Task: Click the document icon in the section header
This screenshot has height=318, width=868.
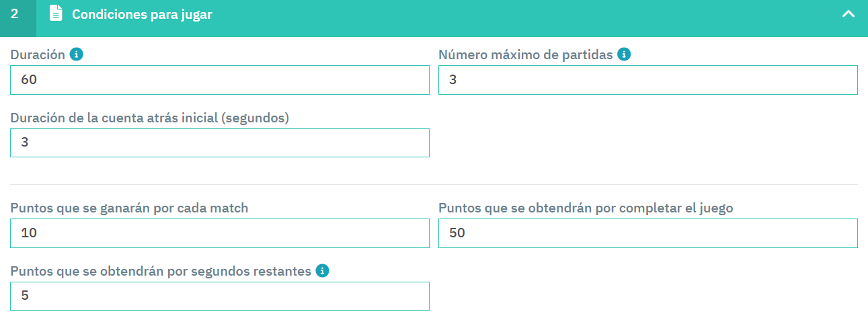Action: point(56,13)
